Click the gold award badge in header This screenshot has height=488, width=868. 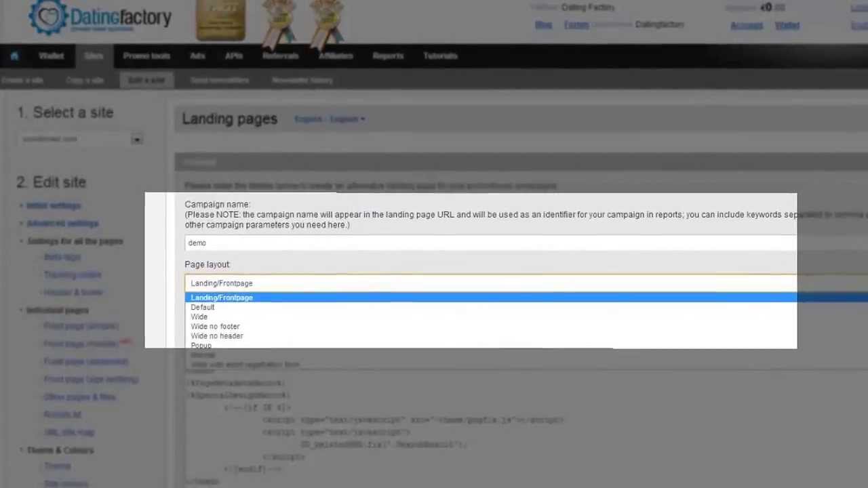(220, 20)
